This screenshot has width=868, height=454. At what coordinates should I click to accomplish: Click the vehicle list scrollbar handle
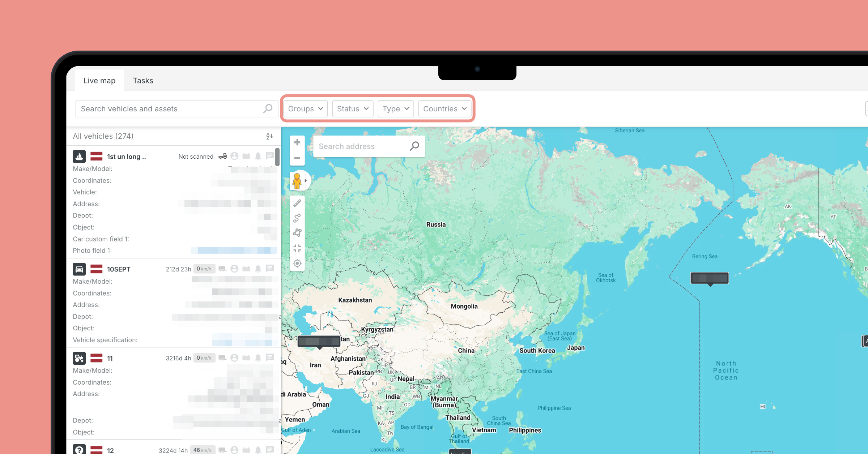[277, 157]
